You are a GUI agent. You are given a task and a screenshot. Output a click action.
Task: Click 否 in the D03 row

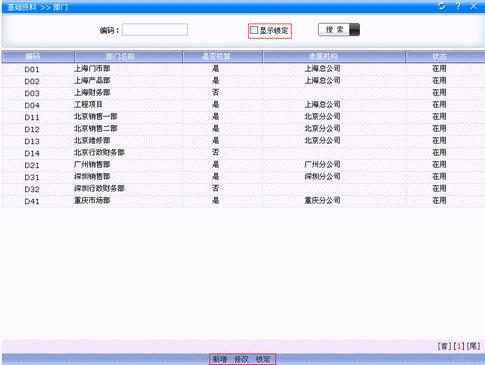(216, 92)
